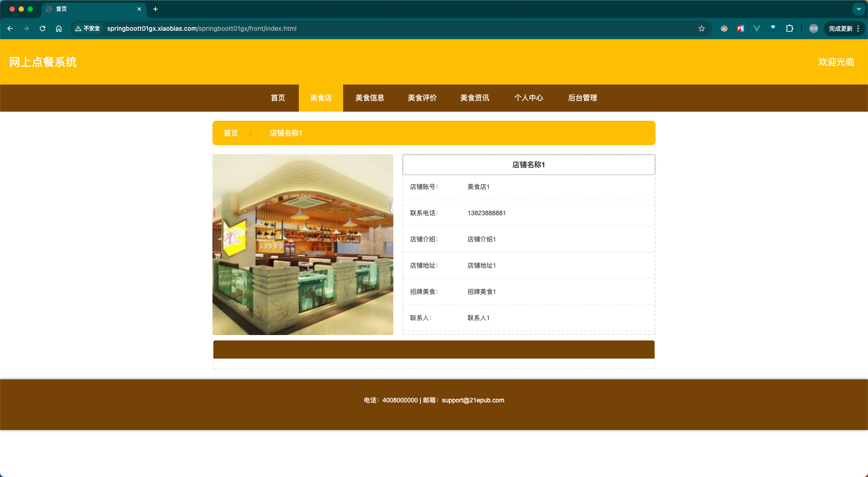Bookmark this page with the star icon
Viewport: 868px width, 477px height.
[x=702, y=28]
